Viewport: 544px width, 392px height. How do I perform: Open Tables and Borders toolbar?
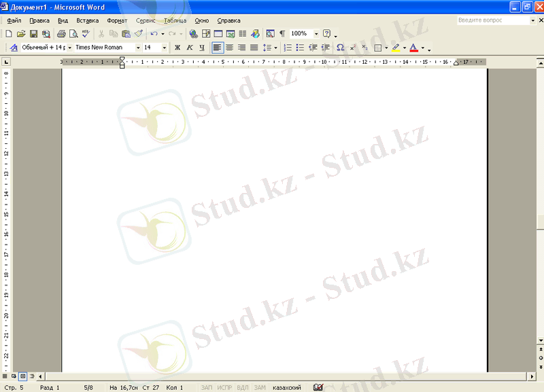click(x=206, y=33)
